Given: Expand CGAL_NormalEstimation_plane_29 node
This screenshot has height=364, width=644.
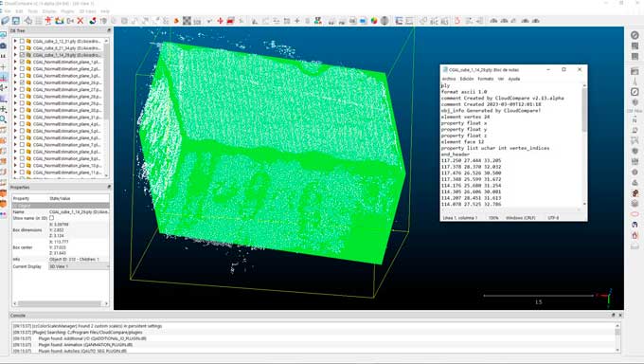Looking at the screenshot, I should tap(15, 103).
